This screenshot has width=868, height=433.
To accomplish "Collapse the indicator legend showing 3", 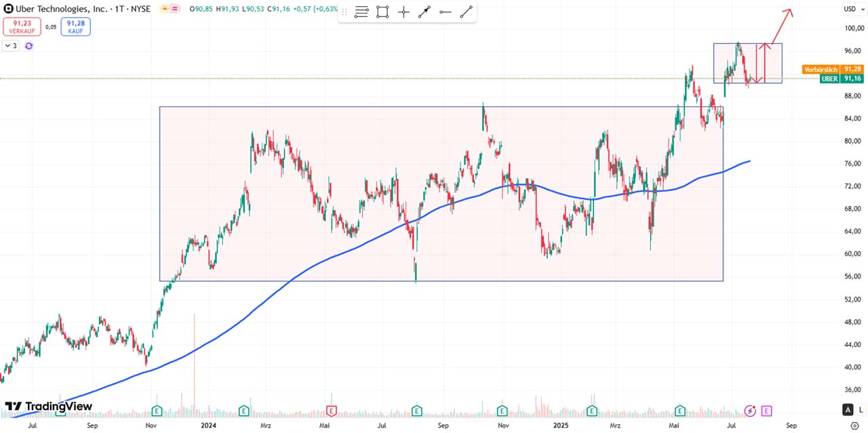I will [11, 45].
